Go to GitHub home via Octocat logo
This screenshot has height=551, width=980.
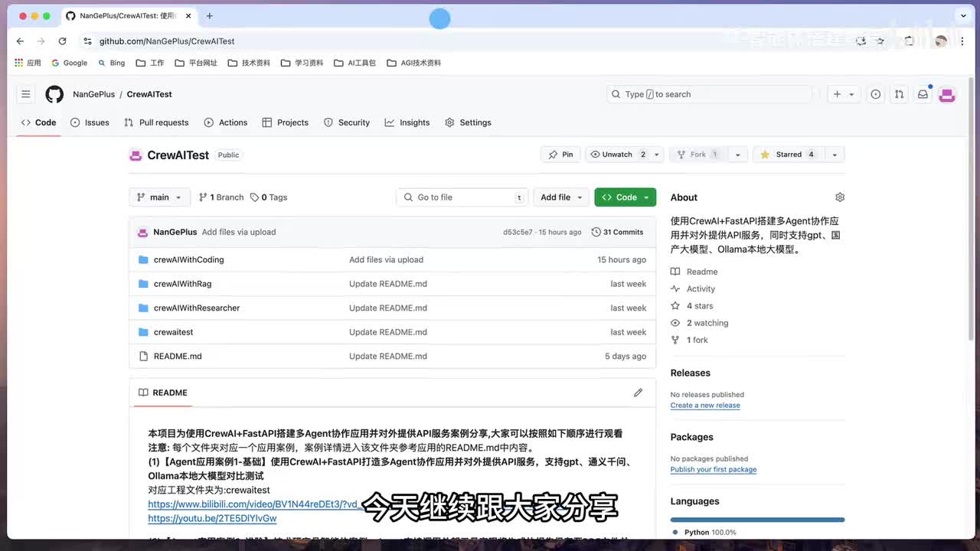pyautogui.click(x=54, y=94)
